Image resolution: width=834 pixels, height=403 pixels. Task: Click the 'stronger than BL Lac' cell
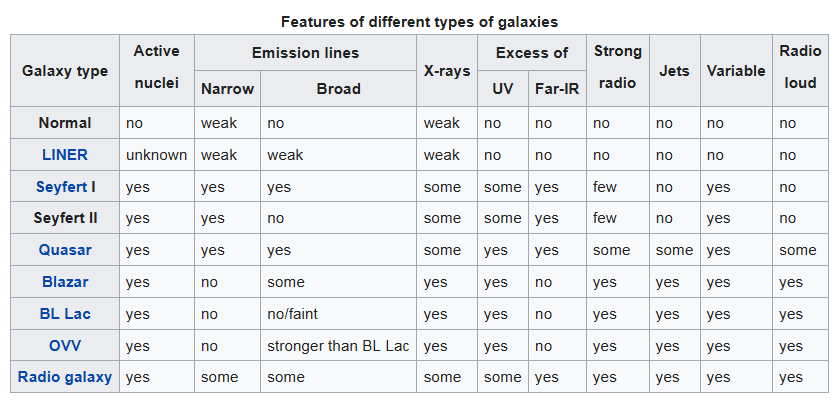tap(338, 346)
